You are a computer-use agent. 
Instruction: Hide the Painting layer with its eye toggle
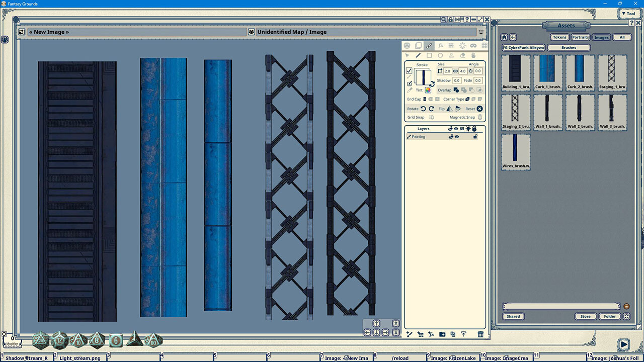click(456, 137)
